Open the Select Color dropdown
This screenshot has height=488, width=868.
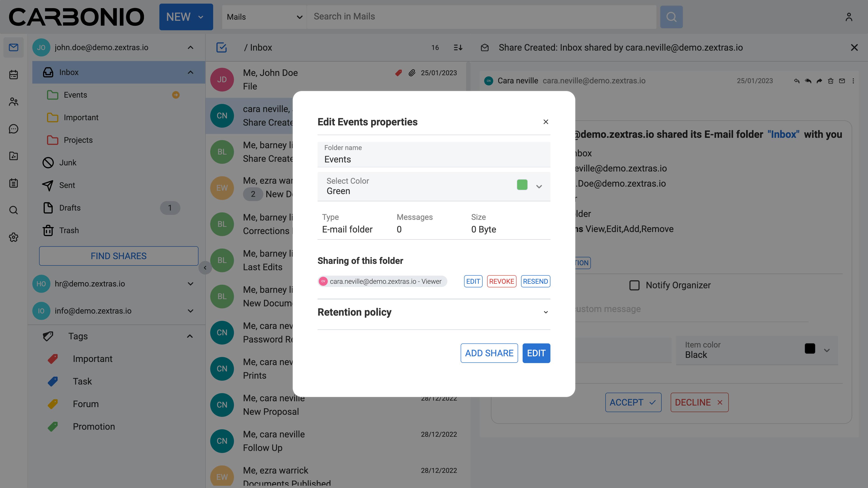coord(539,186)
